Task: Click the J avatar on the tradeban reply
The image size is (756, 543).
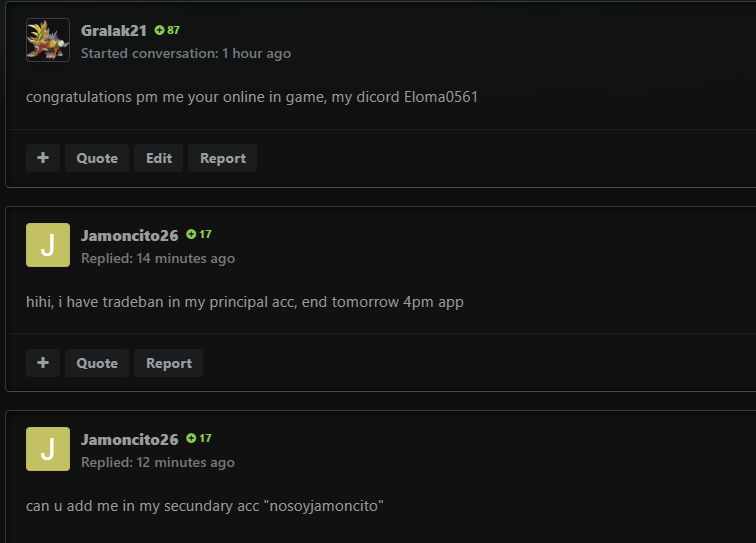Action: (47, 245)
